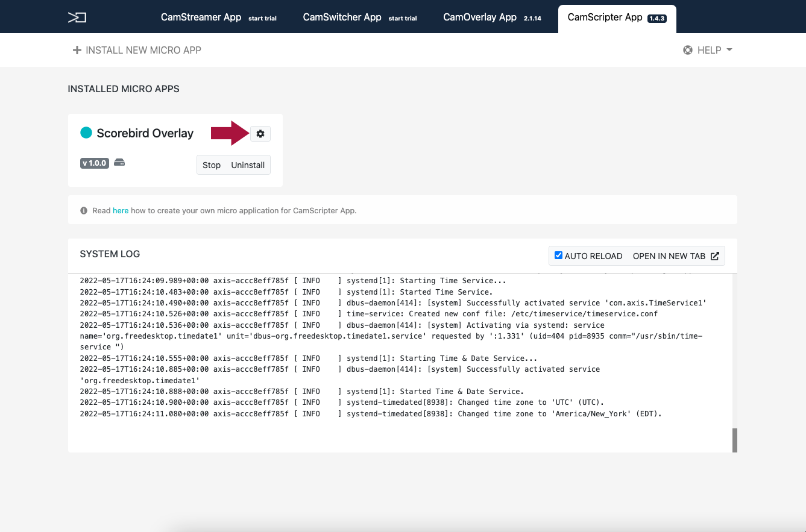Click the external link icon for new tab

click(715, 256)
